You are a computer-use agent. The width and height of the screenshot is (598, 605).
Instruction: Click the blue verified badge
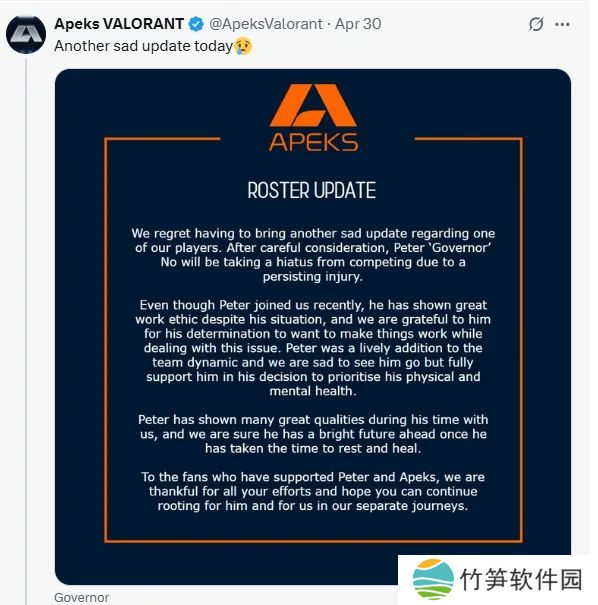point(196,24)
